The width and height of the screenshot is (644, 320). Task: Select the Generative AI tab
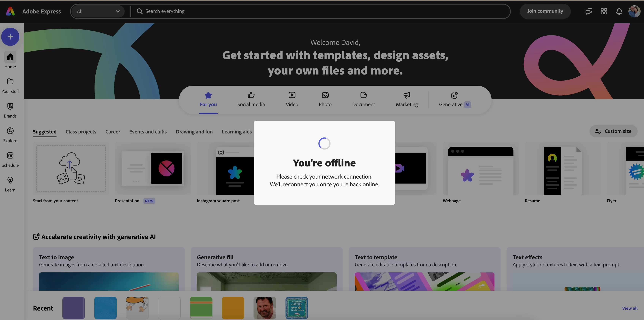(454, 99)
